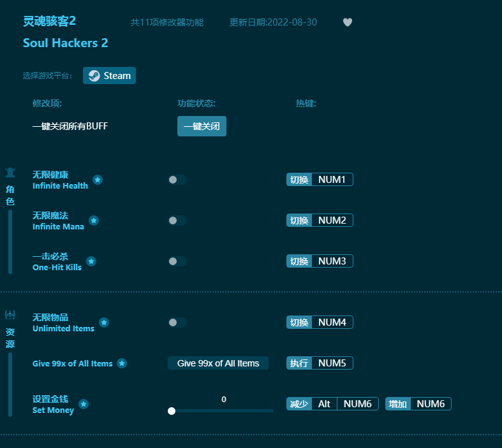Click 切换 hotkey button for NUM3
The height and width of the screenshot is (448, 502).
(299, 261)
